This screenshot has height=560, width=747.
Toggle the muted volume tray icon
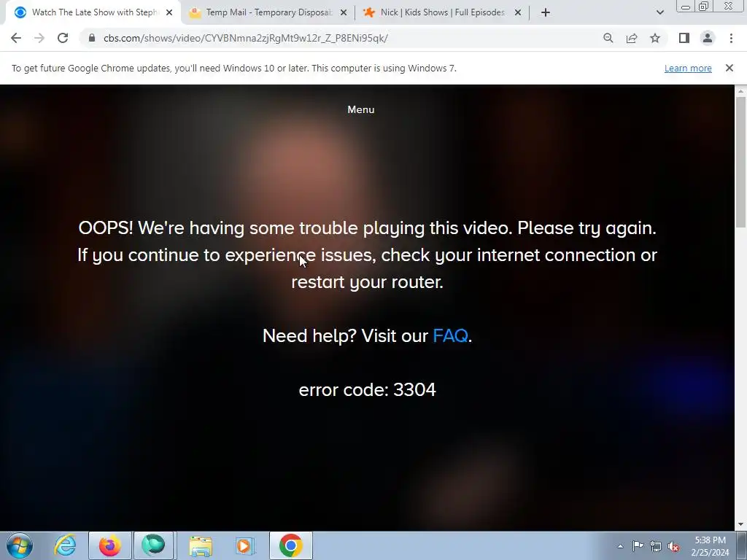click(x=673, y=545)
